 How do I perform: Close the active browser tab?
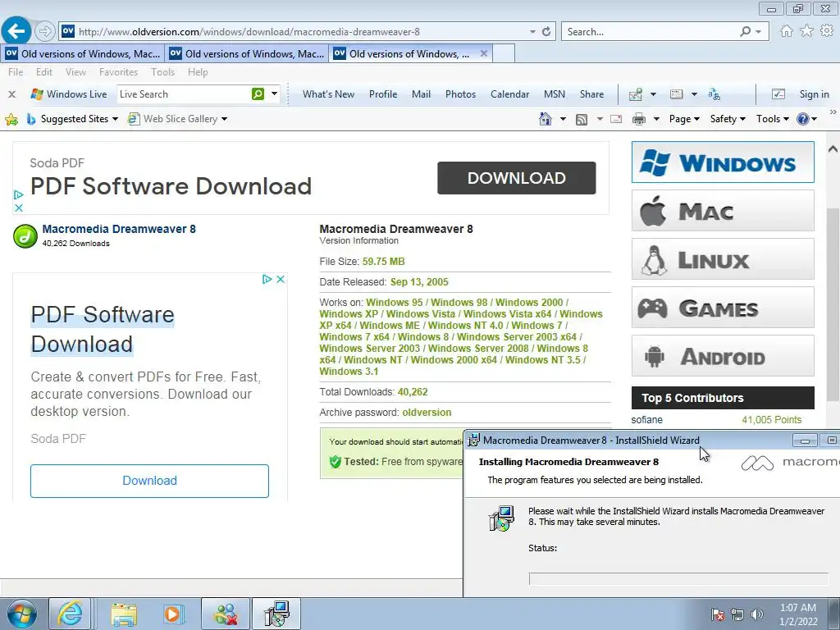coord(484,53)
